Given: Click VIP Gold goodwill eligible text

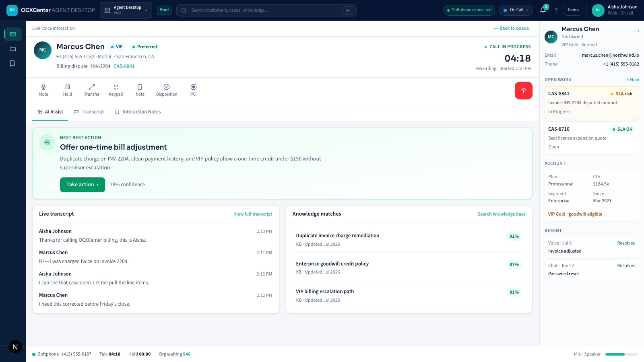Looking at the screenshot, I should tap(575, 214).
